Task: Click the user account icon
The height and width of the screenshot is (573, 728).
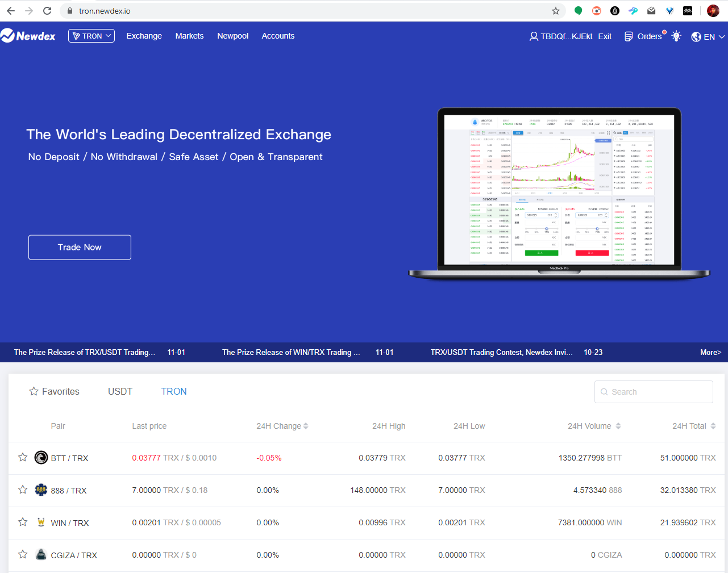Action: [x=534, y=36]
